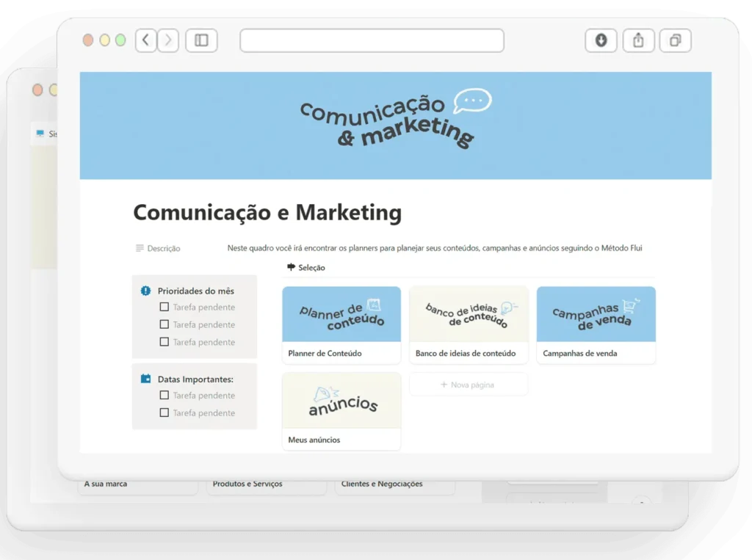Open the Banco de ideias de conteúdo card
This screenshot has height=560, width=752.
coord(469,325)
